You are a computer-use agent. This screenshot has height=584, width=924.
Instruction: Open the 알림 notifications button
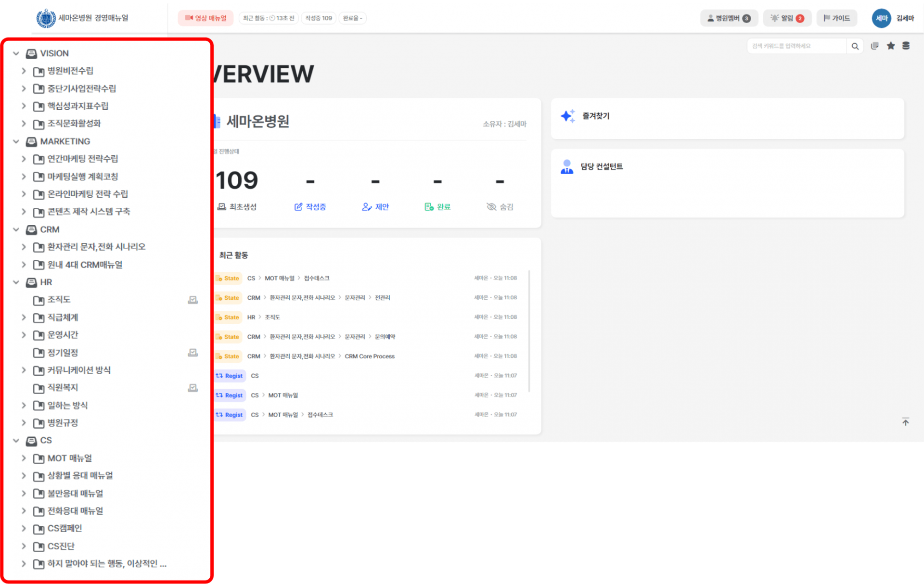tap(787, 18)
